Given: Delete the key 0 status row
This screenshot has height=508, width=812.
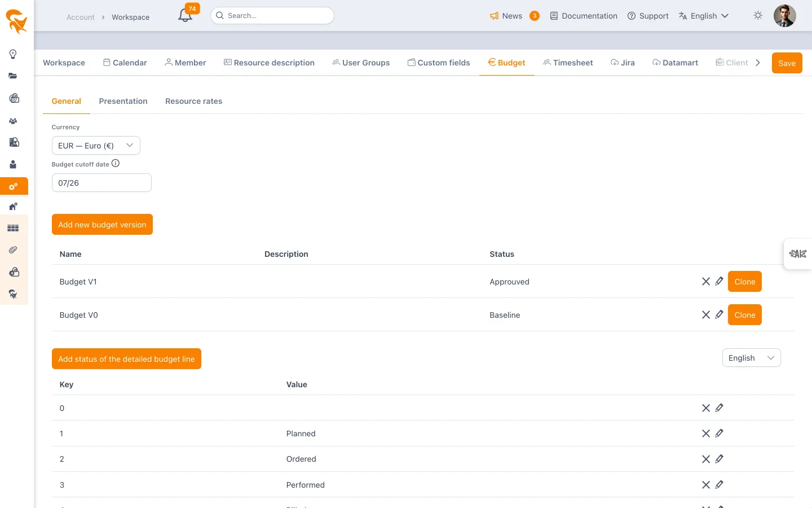Looking at the screenshot, I should point(705,408).
